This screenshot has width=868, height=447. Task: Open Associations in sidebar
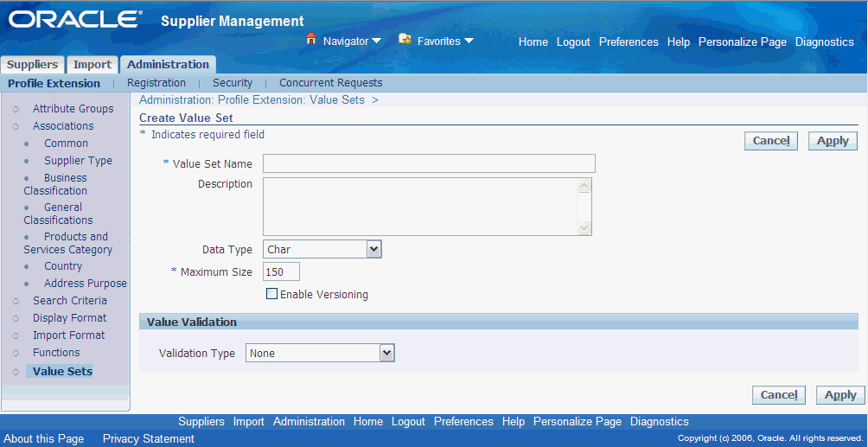click(63, 125)
